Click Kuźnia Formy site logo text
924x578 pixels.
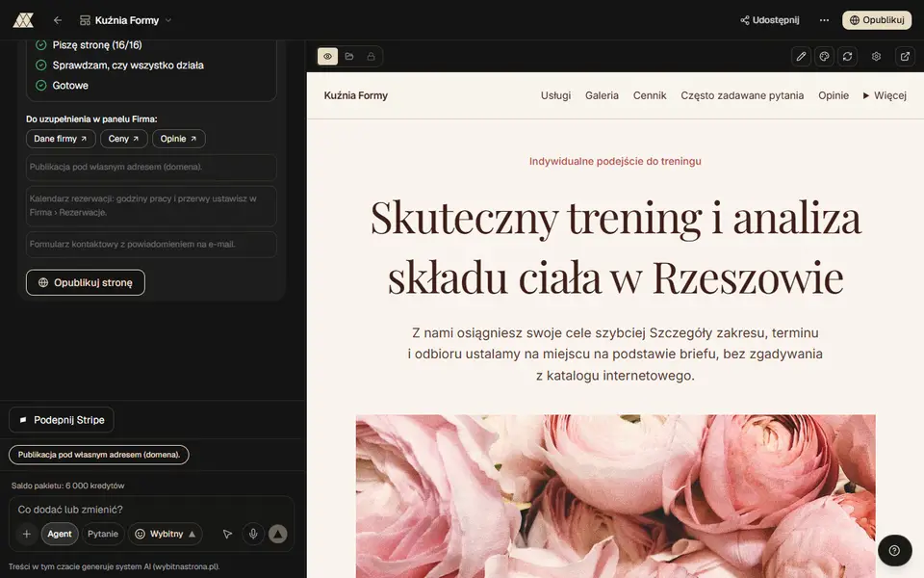click(x=356, y=95)
